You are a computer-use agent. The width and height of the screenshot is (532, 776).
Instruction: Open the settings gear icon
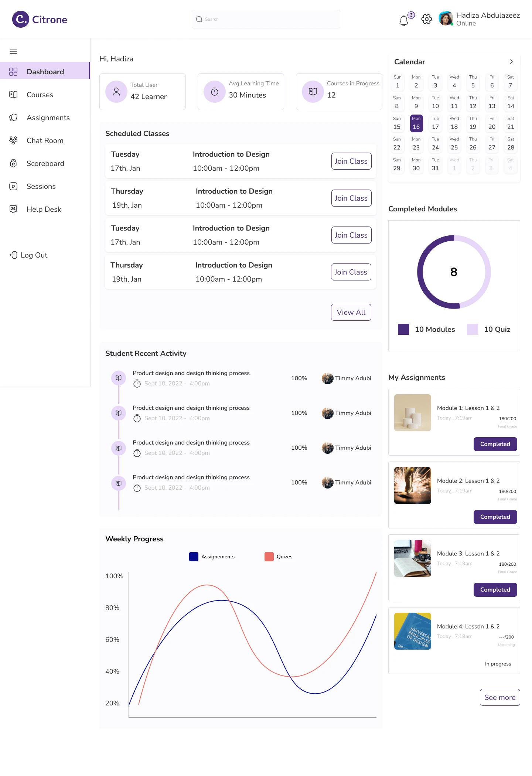[x=427, y=19]
